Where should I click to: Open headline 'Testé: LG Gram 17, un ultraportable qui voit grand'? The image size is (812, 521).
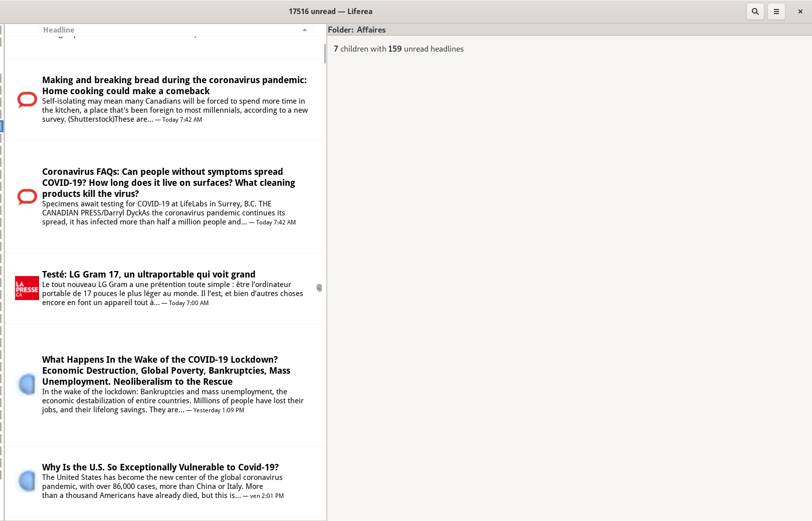tap(149, 274)
